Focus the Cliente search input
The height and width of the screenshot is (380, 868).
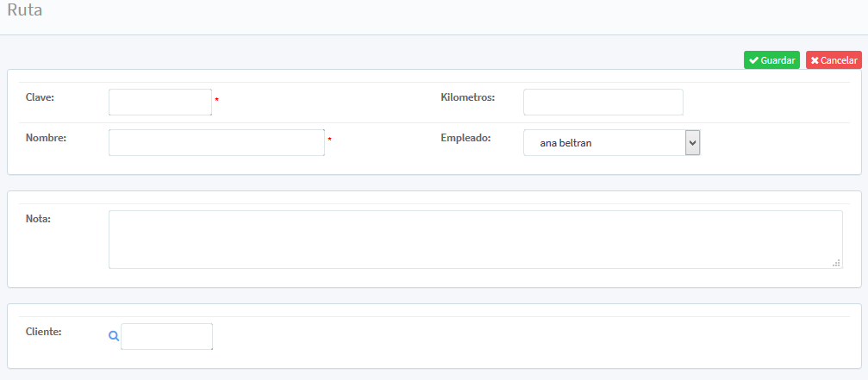[166, 337]
